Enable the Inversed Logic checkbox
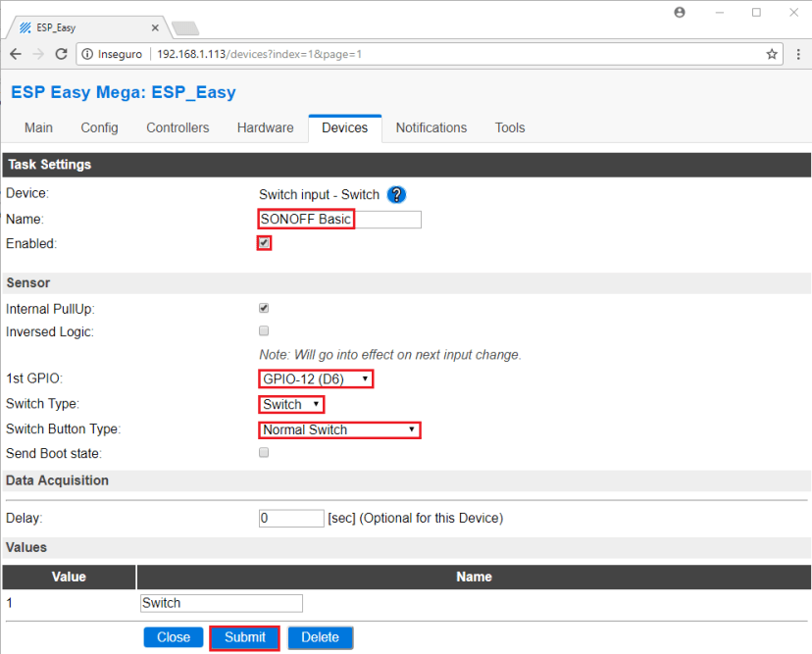This screenshot has height=654, width=812. pos(264,331)
